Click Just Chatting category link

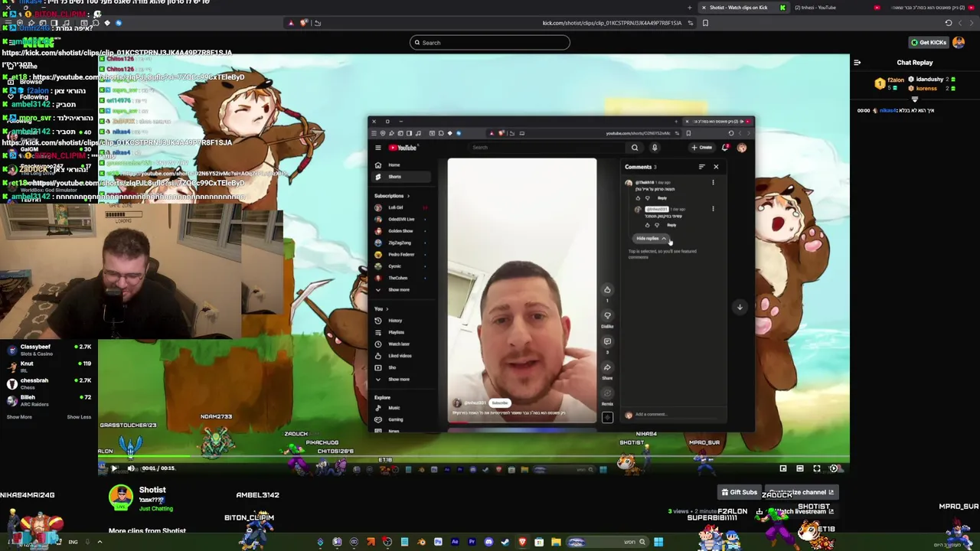pos(156,508)
